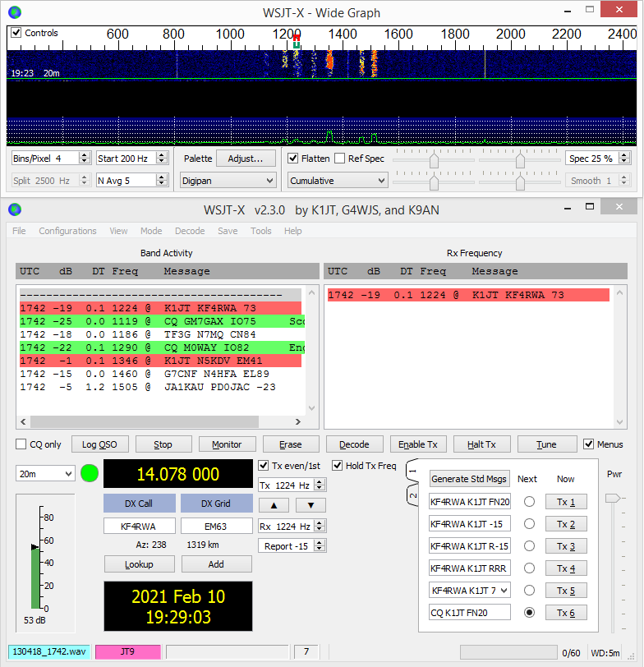Screen dimensions: 644x667
Task: Click the Tx 1224 Hz spinner arrows
Action: pos(320,485)
